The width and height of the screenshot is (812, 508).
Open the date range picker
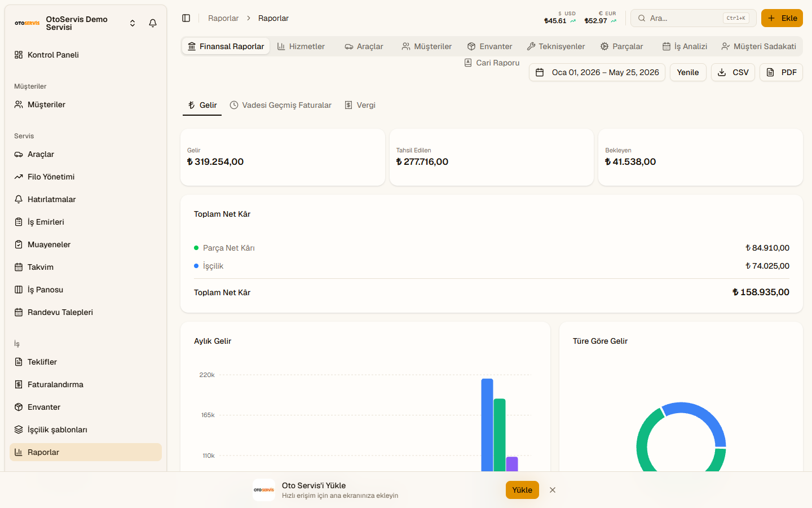[x=597, y=72]
